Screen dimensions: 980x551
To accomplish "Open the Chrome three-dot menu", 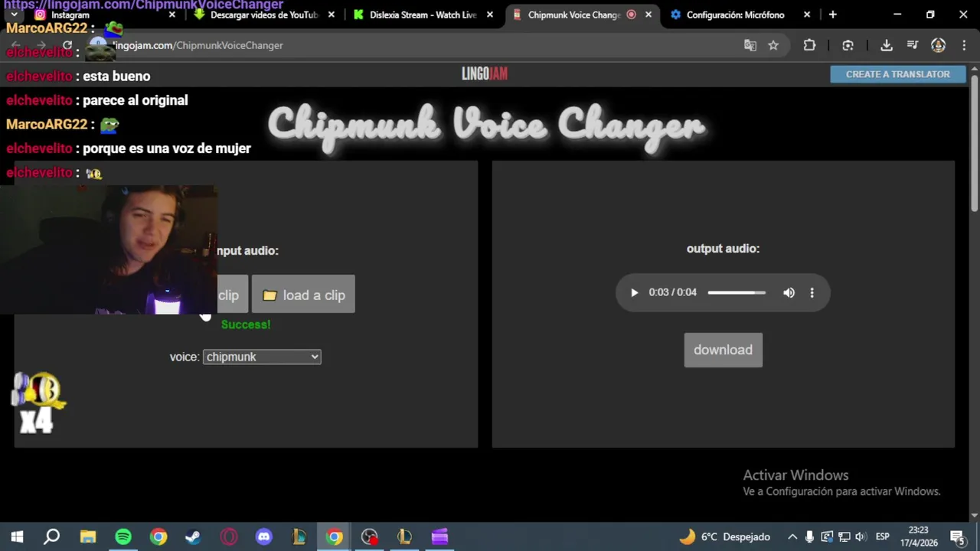I will click(x=962, y=45).
